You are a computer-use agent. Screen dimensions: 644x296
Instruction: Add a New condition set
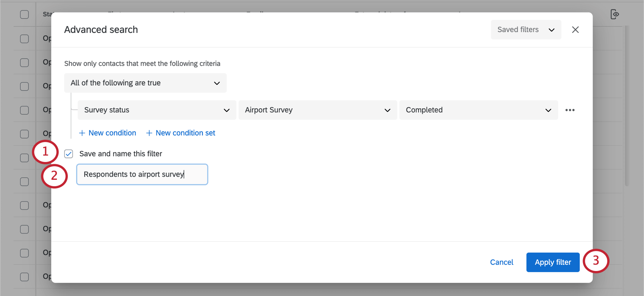(x=185, y=133)
